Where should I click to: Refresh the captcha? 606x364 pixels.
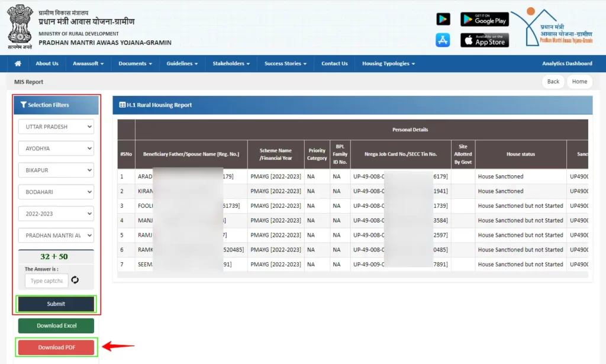click(75, 280)
